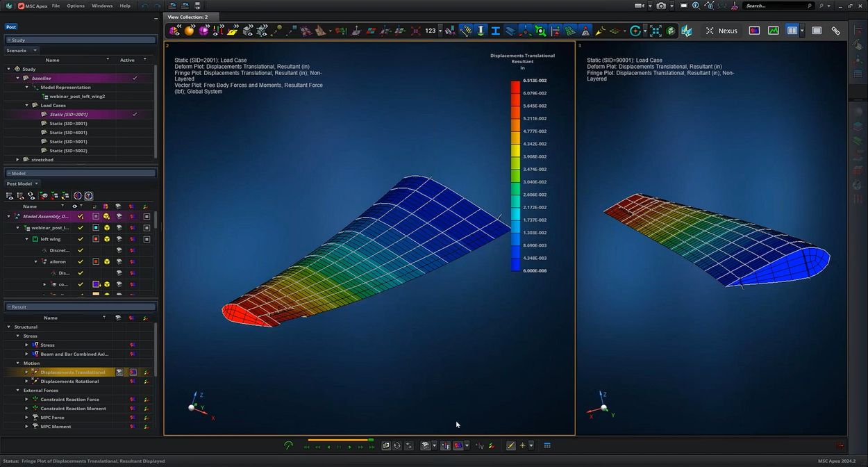
Task: Click the screenshot camera icon in title bar
Action: tap(661, 6)
